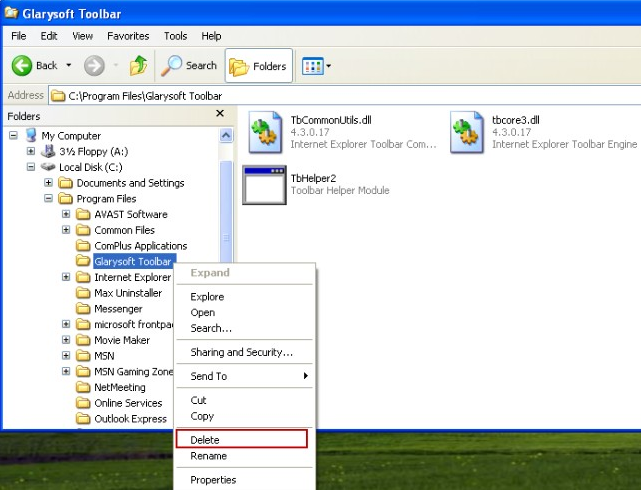Open the Forward history dropdown arrow
This screenshot has height=490, width=641.
click(116, 65)
